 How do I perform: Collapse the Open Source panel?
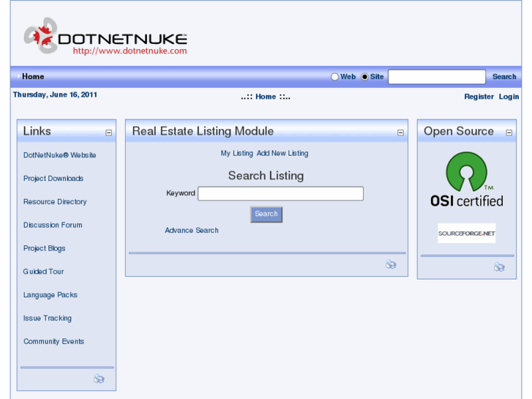[x=509, y=133]
